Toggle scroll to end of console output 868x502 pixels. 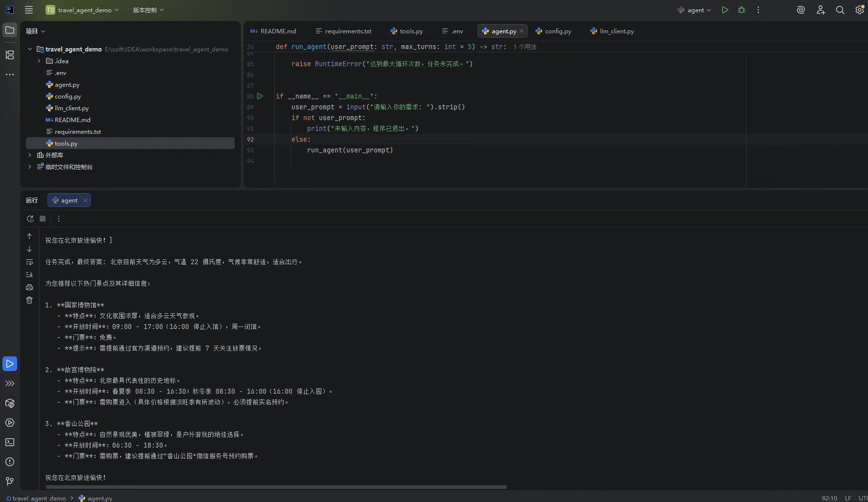[x=29, y=275]
